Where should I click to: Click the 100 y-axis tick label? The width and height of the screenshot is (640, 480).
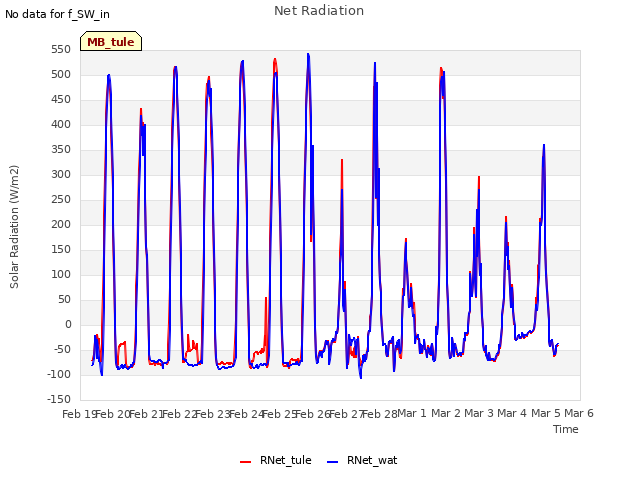(61, 274)
